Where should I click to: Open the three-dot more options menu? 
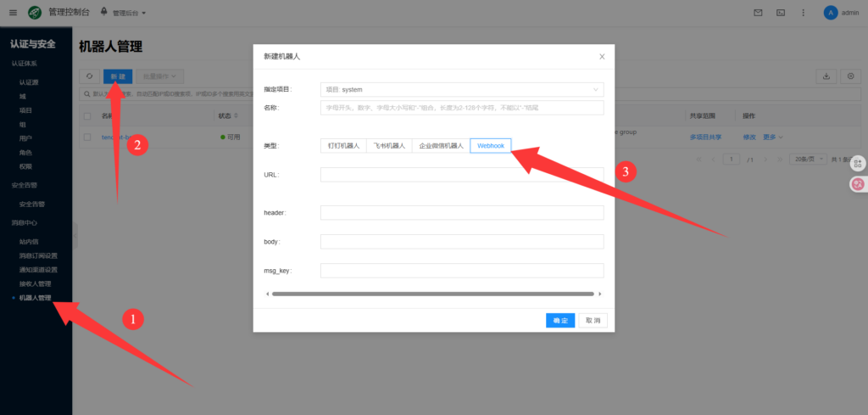pos(803,13)
